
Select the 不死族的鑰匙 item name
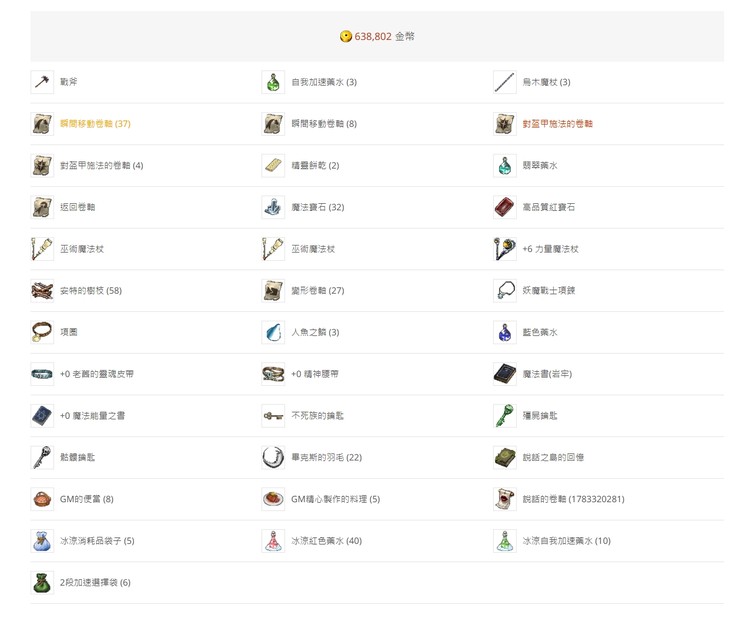pyautogui.click(x=318, y=415)
